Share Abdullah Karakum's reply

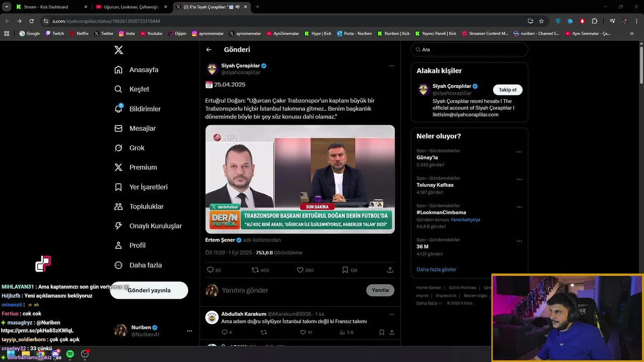tap(391, 332)
